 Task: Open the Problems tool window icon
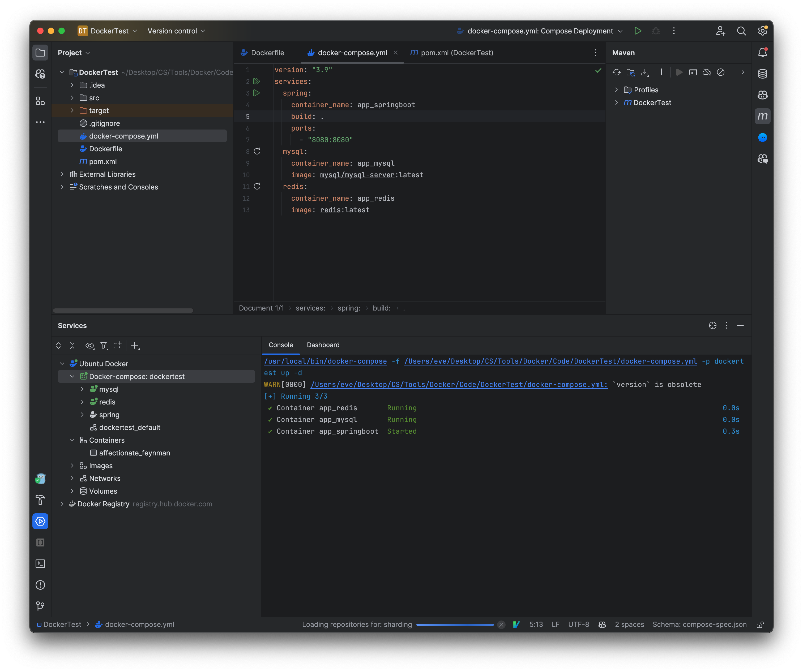(x=40, y=585)
